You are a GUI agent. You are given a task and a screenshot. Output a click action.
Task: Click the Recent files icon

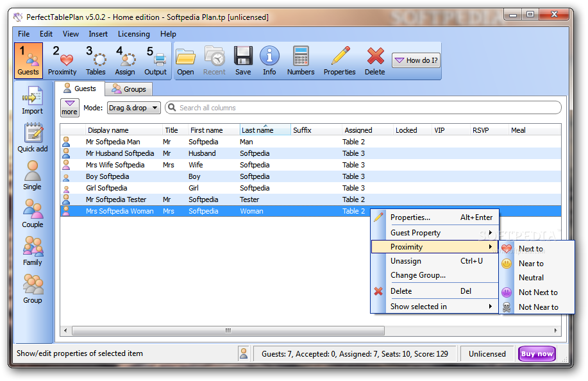coord(215,60)
